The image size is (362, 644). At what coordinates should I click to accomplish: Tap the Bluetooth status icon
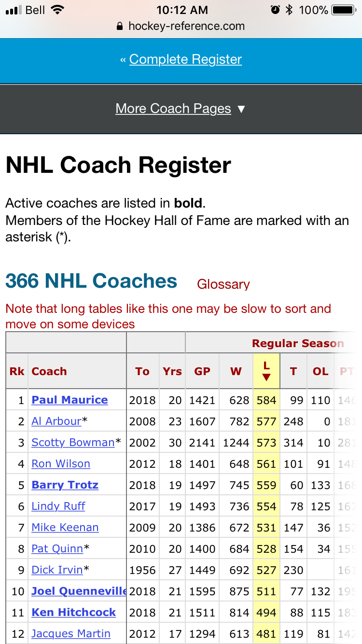click(289, 10)
